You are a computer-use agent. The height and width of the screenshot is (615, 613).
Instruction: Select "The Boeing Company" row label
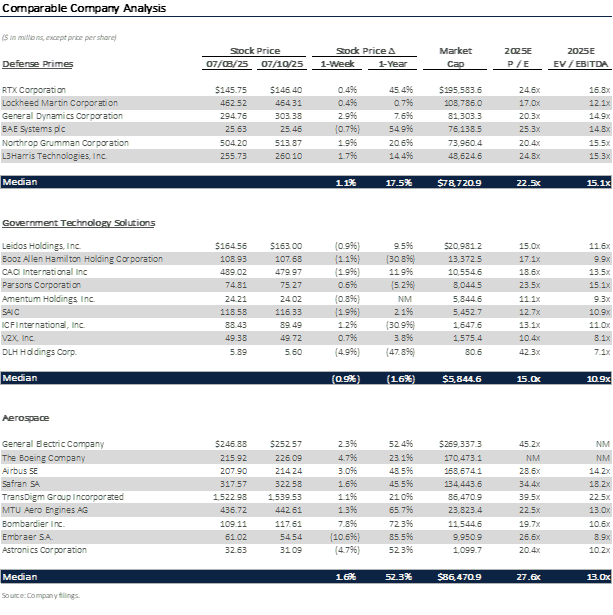point(44,458)
